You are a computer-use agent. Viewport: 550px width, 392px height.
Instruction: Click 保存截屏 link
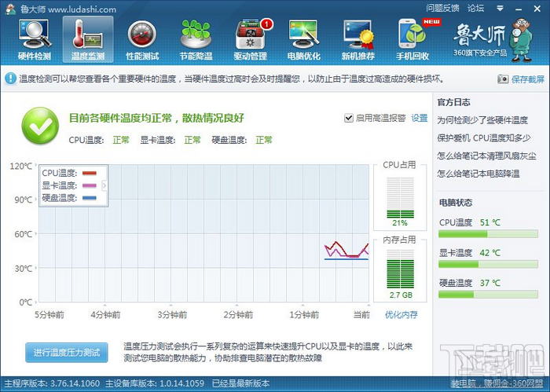tap(528, 79)
